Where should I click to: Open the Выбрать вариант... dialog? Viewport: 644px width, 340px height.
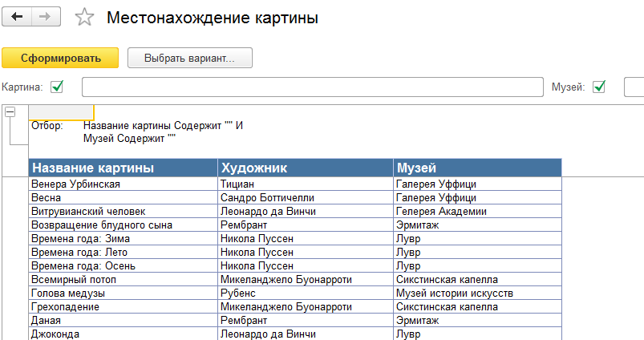coord(190,58)
